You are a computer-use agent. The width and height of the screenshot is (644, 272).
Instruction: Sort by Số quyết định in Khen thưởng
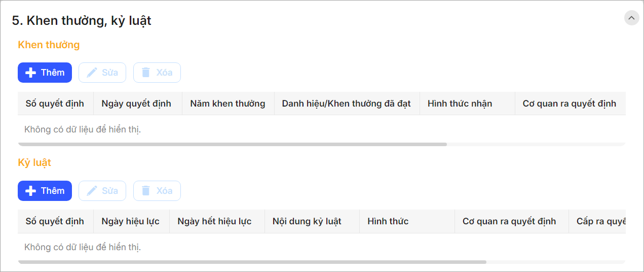[55, 104]
